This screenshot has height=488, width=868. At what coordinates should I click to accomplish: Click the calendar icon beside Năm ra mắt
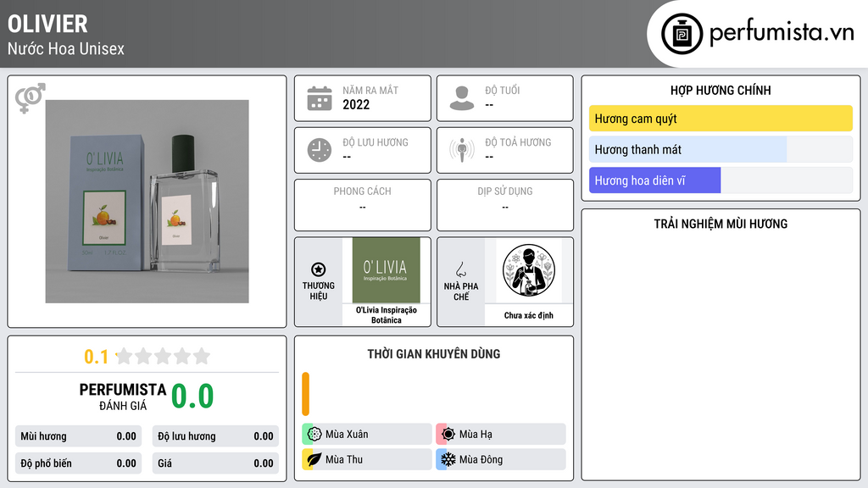[320, 98]
